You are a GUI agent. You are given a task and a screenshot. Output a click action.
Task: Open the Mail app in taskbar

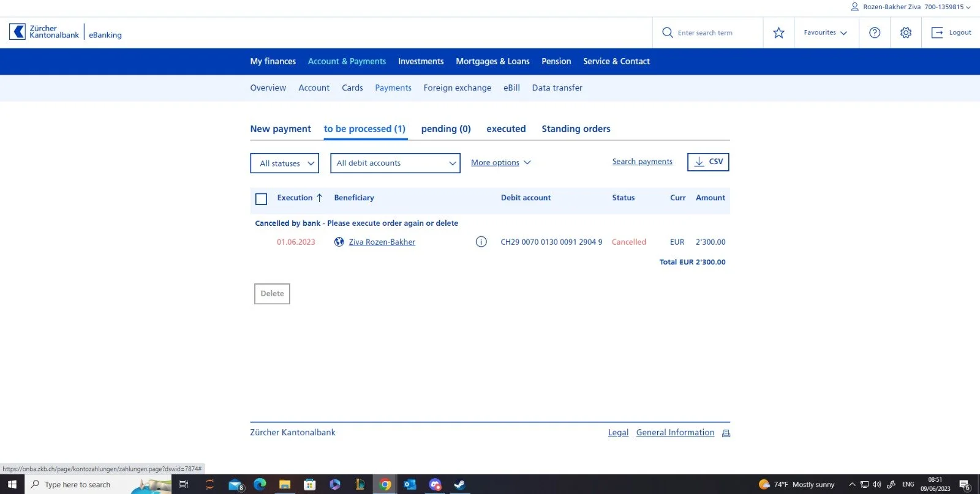click(235, 484)
